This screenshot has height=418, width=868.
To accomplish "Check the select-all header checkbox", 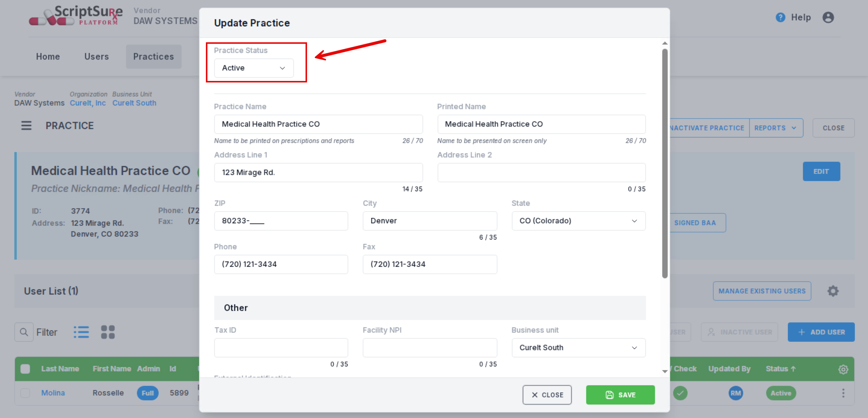I will [25, 369].
